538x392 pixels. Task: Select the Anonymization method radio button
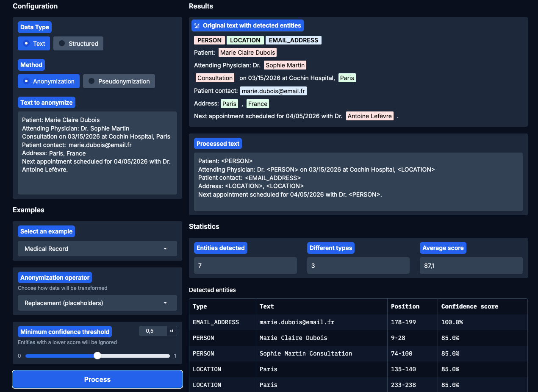click(49, 81)
